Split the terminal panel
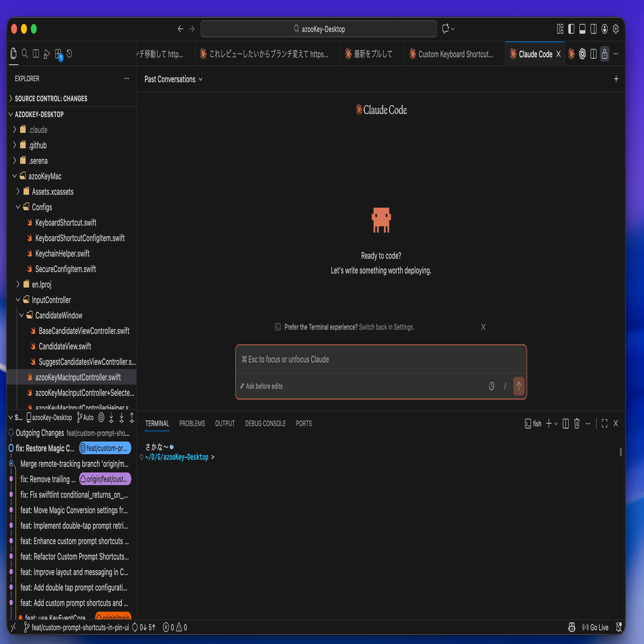The height and width of the screenshot is (644, 644). [566, 424]
